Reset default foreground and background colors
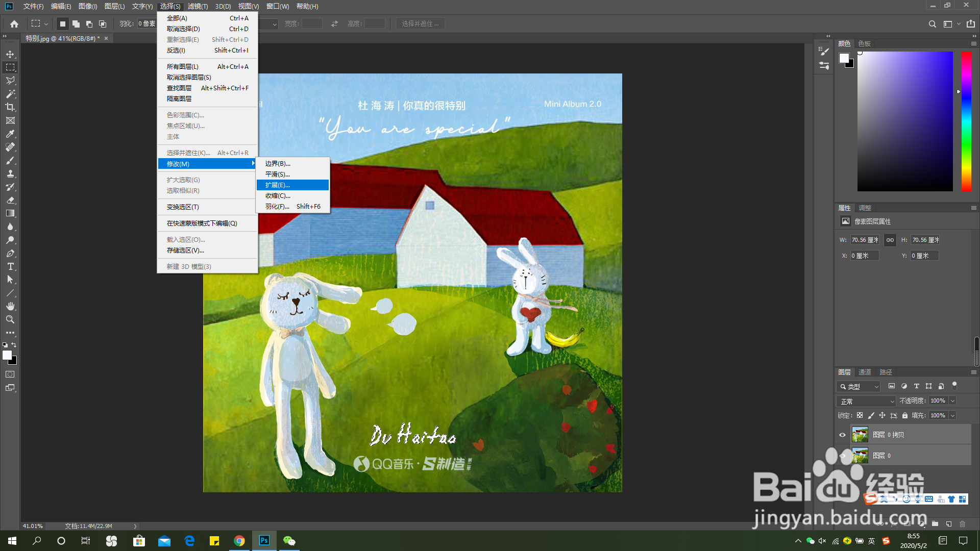This screenshot has height=551, width=980. coord(5,345)
